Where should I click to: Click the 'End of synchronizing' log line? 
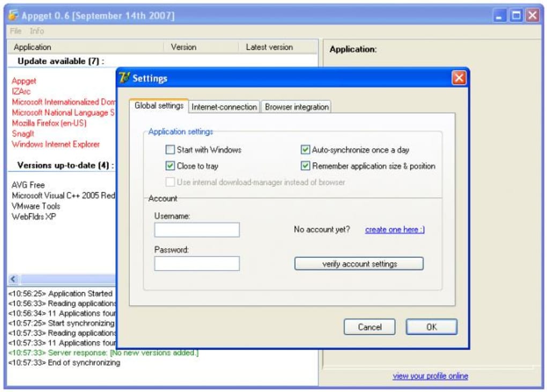[64, 363]
